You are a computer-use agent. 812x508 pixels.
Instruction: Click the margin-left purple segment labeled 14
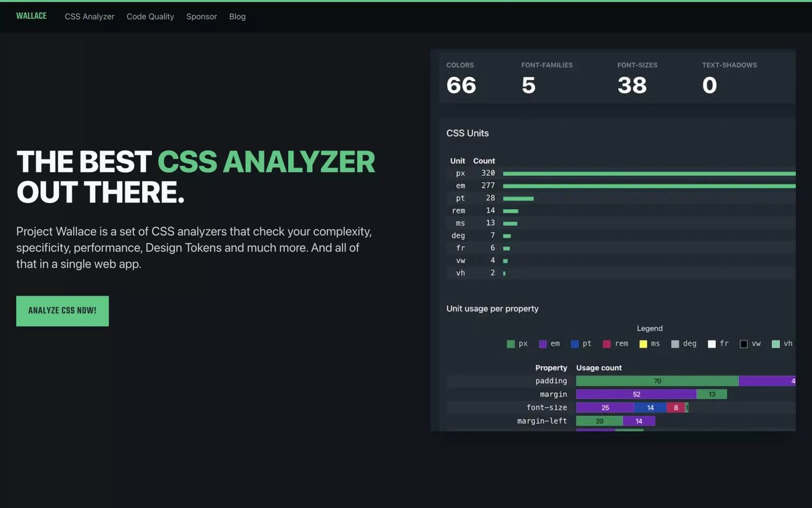[x=639, y=421]
